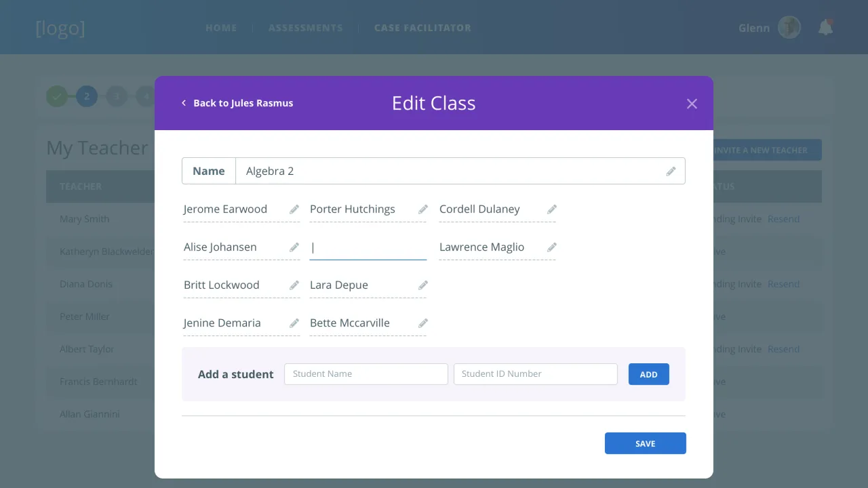Viewport: 868px width, 488px height.
Task: Select student Cordell Dulaney
Action: tap(479, 209)
